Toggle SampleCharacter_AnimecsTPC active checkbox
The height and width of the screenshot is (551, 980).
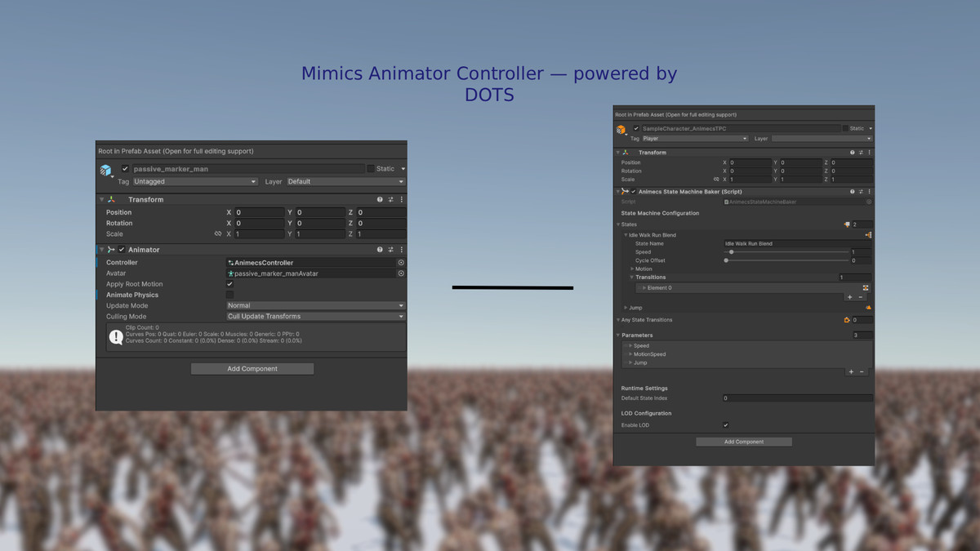pos(636,128)
